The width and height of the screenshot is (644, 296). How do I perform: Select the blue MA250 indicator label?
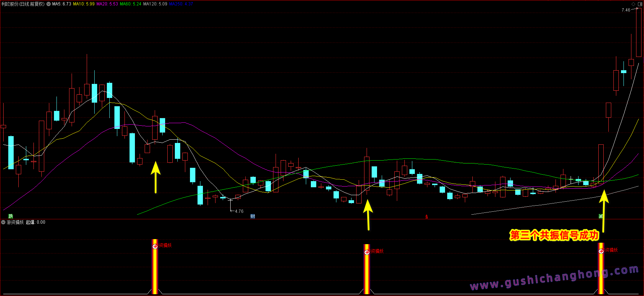coord(181,4)
